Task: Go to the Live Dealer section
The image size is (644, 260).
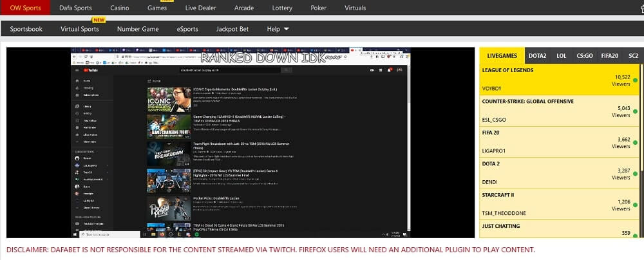Action: (200, 8)
